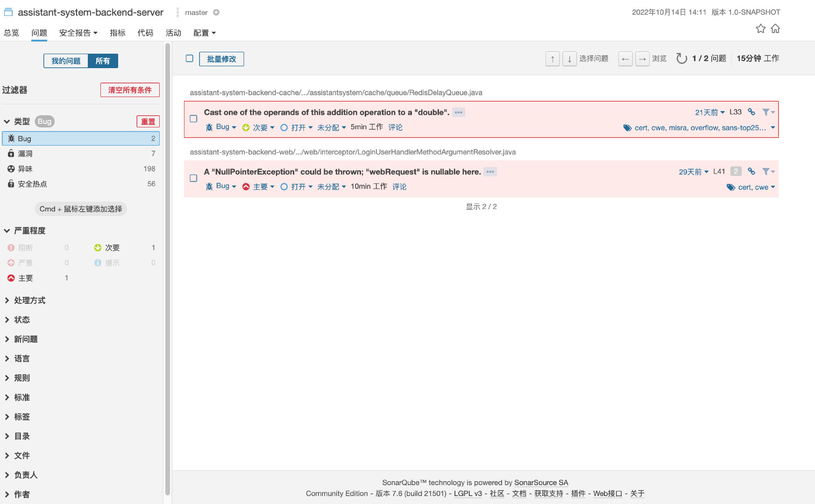Open the 代码 tab
Viewport: 815px width, 504px height.
[145, 33]
